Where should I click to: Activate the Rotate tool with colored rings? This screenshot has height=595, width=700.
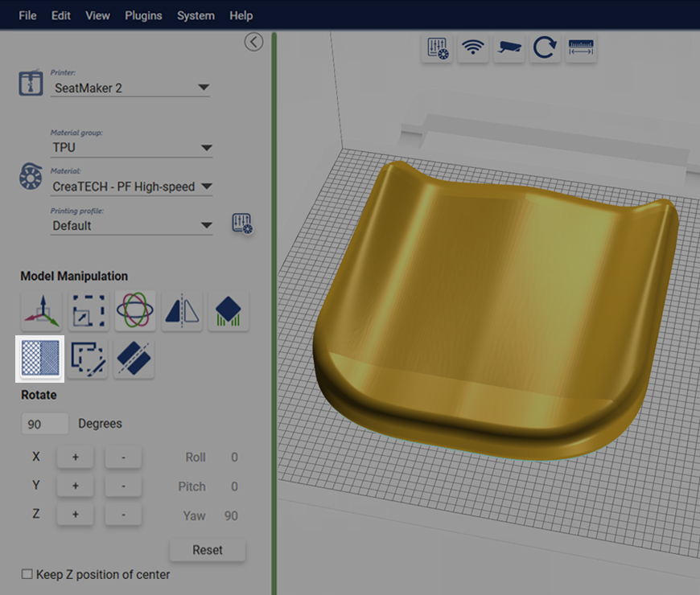click(135, 311)
